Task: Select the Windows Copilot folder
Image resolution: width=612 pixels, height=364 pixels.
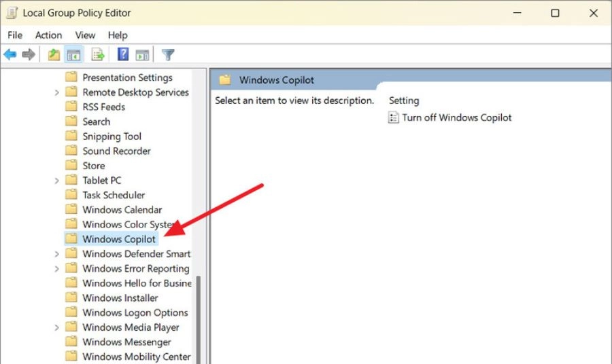Action: coord(118,239)
